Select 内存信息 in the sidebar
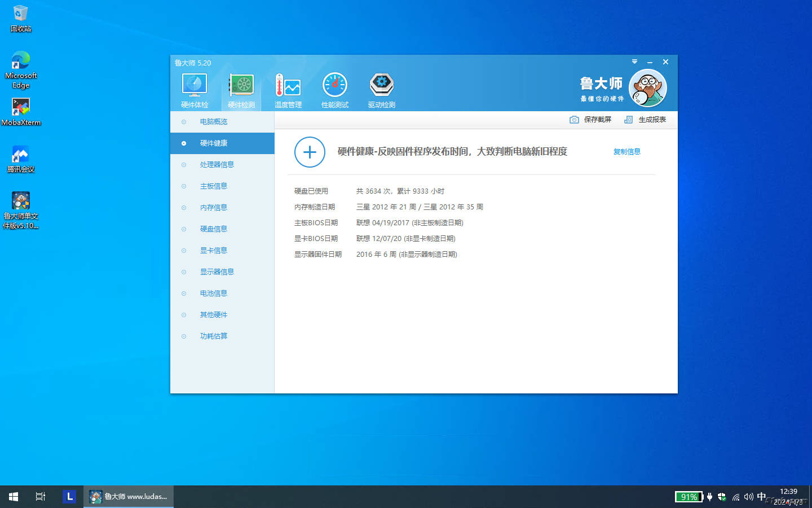Viewport: 812px width, 508px height. [222, 208]
